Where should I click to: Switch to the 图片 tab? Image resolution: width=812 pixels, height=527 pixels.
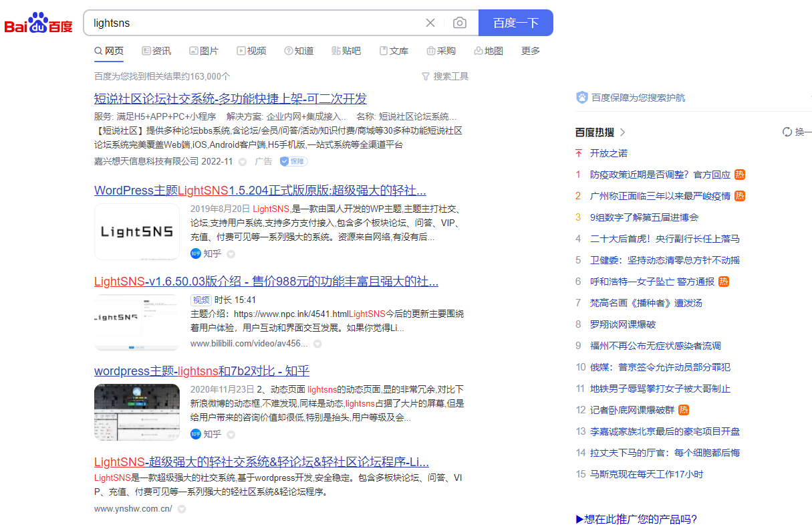[x=204, y=51]
